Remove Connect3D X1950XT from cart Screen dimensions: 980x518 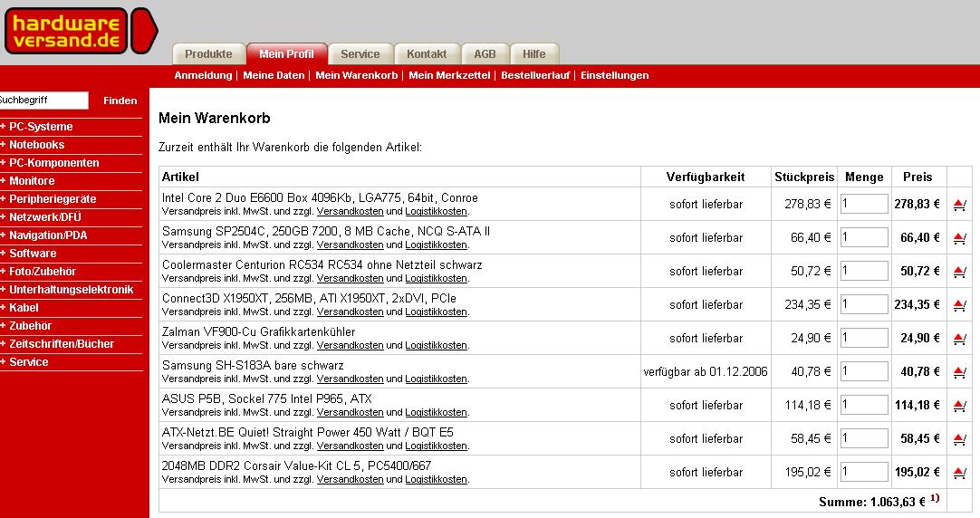959,305
